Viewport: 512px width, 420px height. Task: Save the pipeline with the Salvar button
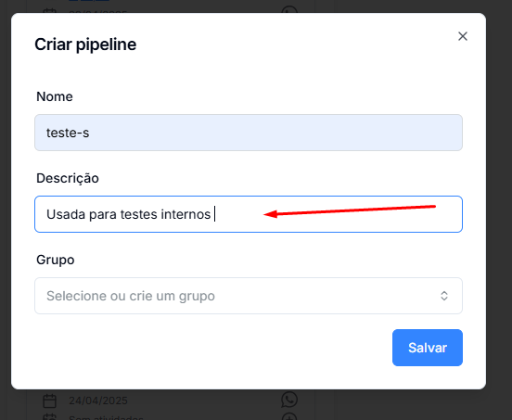[x=428, y=348]
